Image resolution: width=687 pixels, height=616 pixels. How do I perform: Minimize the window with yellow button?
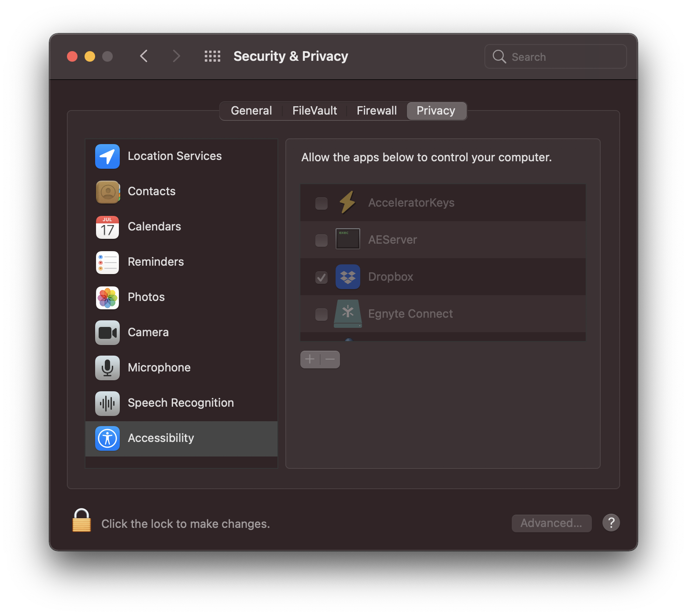pyautogui.click(x=90, y=56)
